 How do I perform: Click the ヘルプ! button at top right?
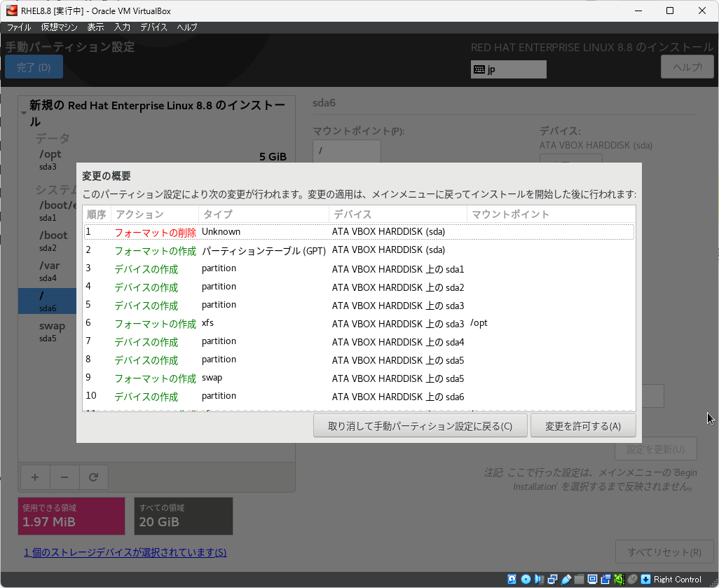687,67
